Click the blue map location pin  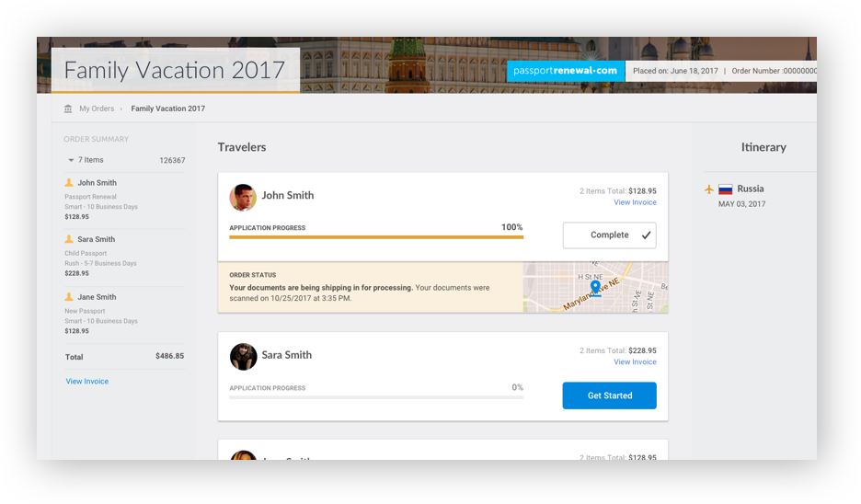pyautogui.click(x=595, y=288)
